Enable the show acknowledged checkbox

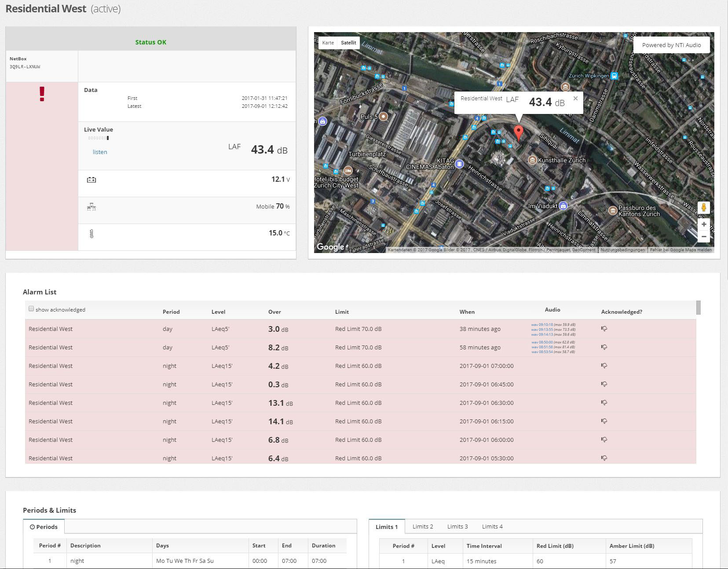(x=31, y=309)
